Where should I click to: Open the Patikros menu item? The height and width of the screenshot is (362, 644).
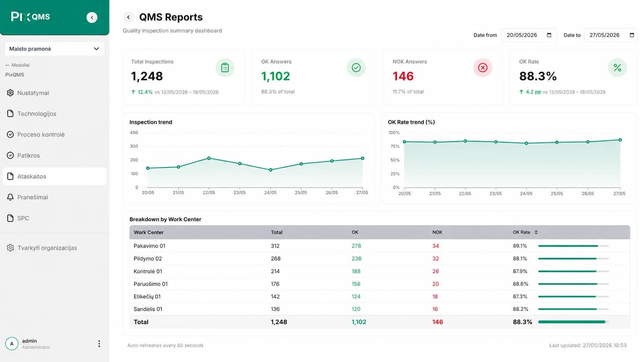[x=55, y=155]
